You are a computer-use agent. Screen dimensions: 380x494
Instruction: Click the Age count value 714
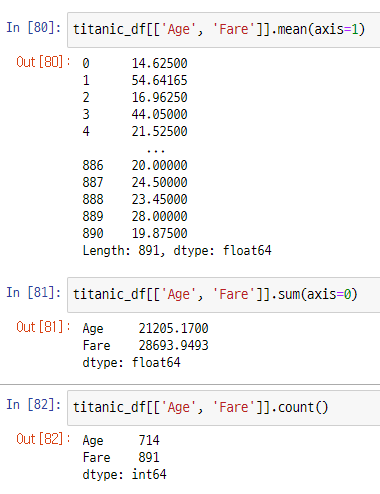[149, 440]
